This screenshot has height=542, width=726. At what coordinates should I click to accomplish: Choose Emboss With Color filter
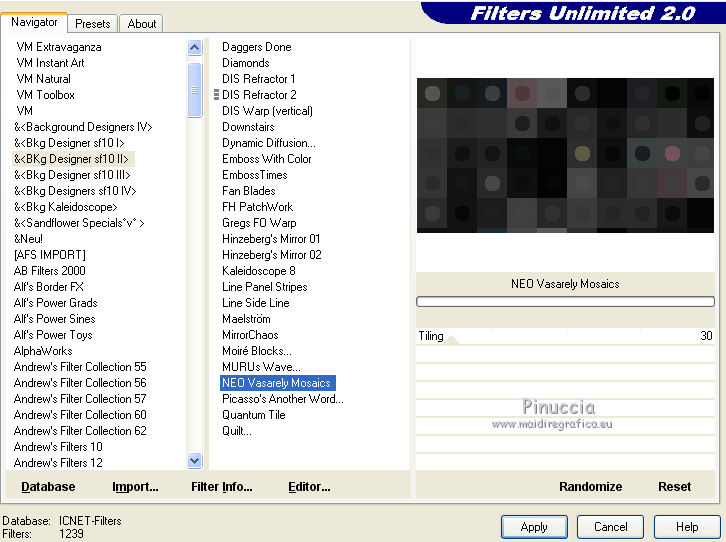point(267,159)
